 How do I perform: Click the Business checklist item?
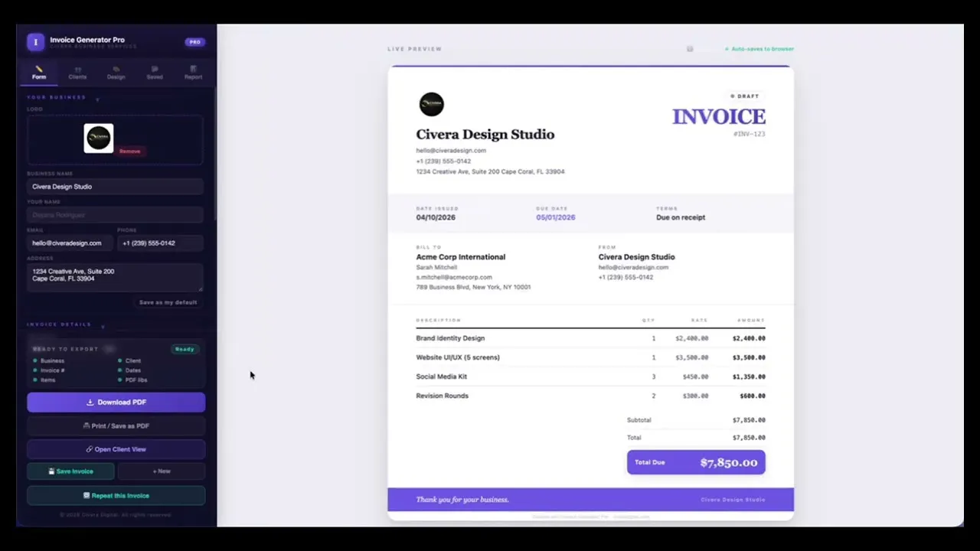(49, 360)
